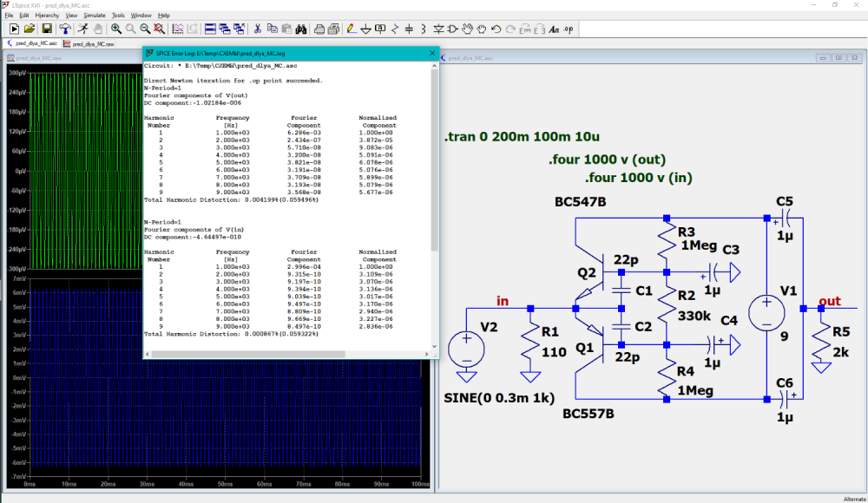Click the Undo arrow icon
Viewport: 868px width, 503px height.
pos(496,29)
